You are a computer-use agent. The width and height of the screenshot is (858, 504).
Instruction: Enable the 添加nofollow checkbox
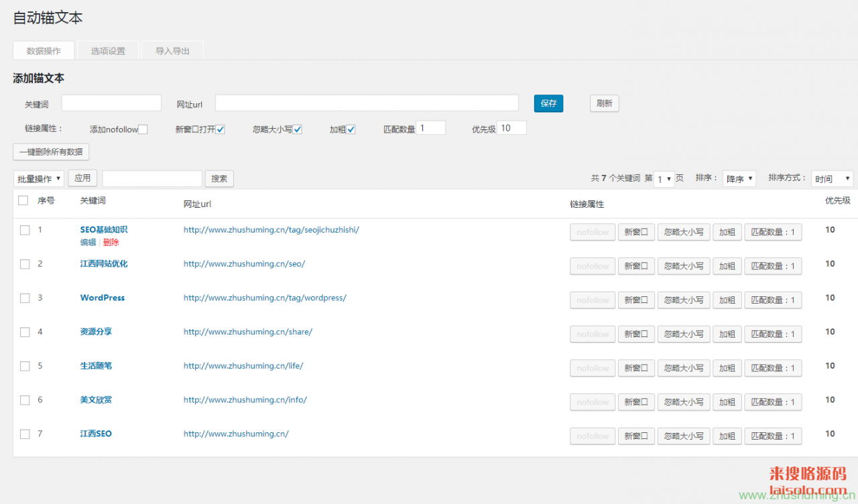pyautogui.click(x=143, y=129)
